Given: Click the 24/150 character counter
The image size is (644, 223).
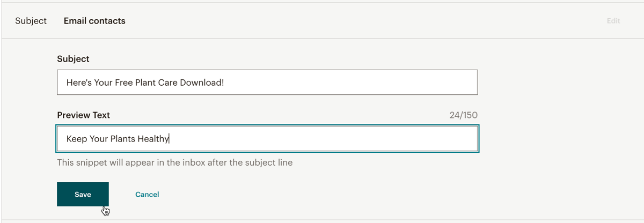Looking at the screenshot, I should tap(463, 115).
